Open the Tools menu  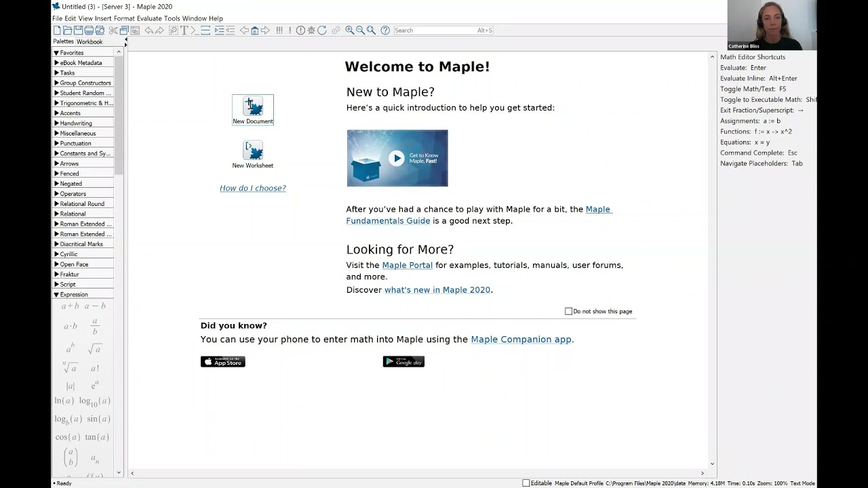pyautogui.click(x=172, y=18)
